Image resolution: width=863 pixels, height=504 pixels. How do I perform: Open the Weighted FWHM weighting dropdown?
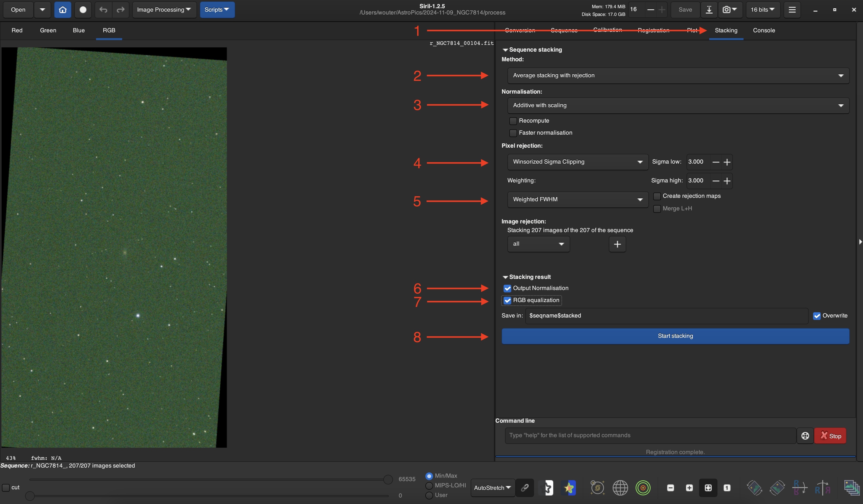[x=577, y=200]
